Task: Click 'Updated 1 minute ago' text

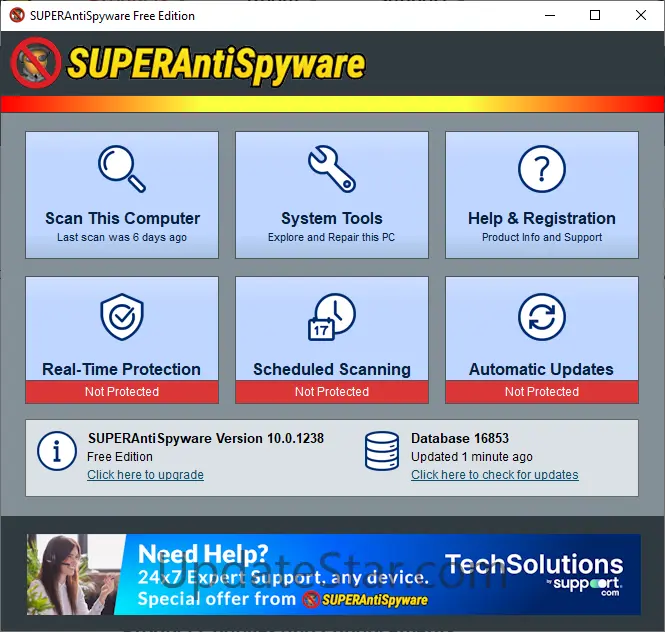Action: point(472,456)
